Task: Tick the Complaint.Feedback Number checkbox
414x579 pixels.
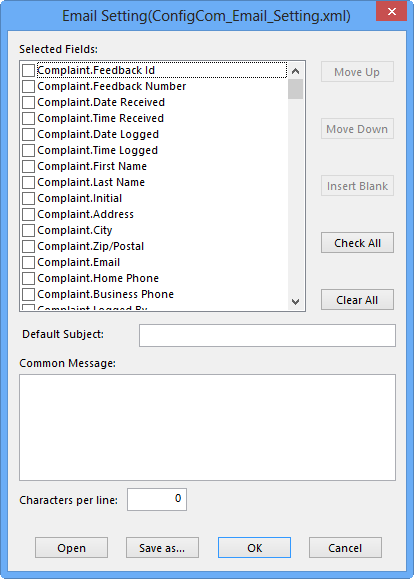Action: (28, 86)
